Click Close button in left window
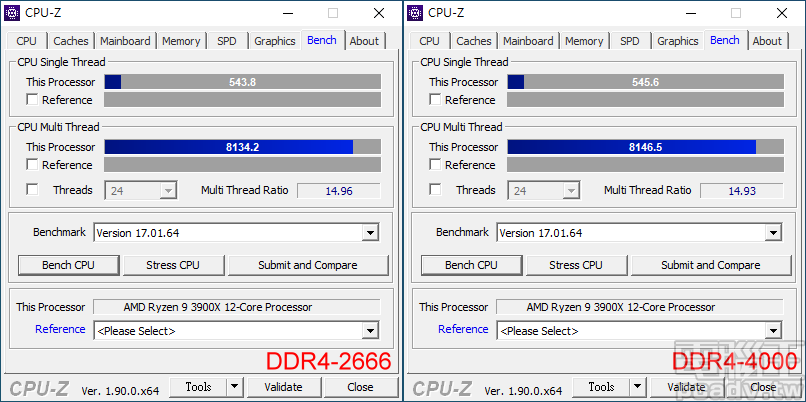 pyautogui.click(x=360, y=387)
